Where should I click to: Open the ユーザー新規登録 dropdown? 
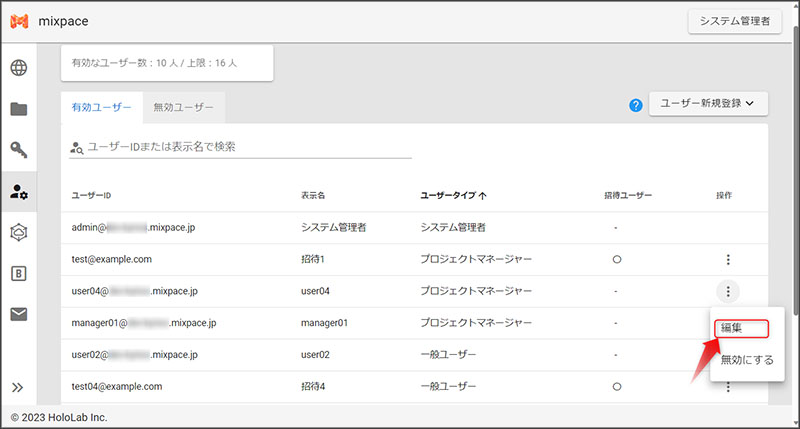click(x=707, y=103)
